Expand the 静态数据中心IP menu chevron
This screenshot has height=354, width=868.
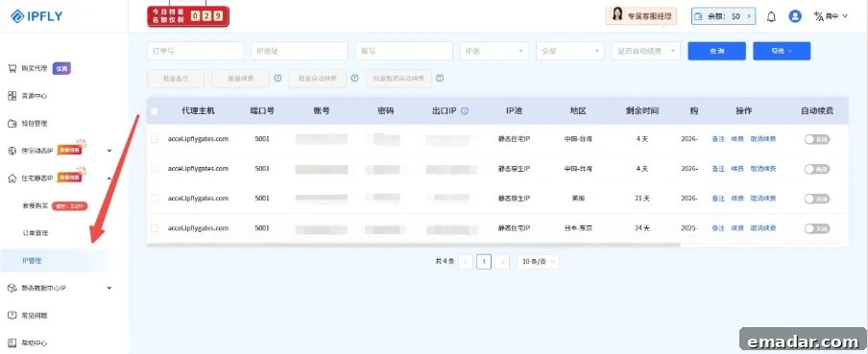click(109, 288)
